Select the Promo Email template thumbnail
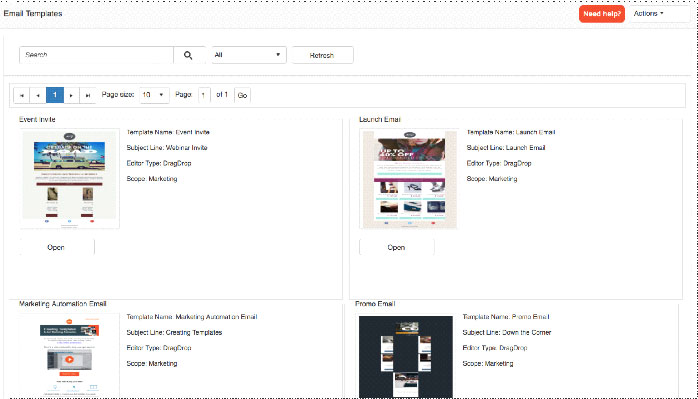This screenshot has height=399, width=698. [x=406, y=356]
